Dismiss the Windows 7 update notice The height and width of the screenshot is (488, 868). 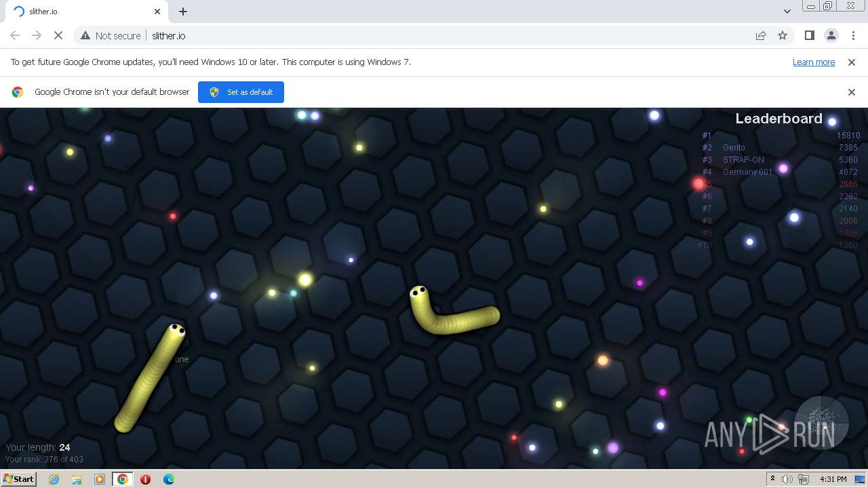(852, 62)
